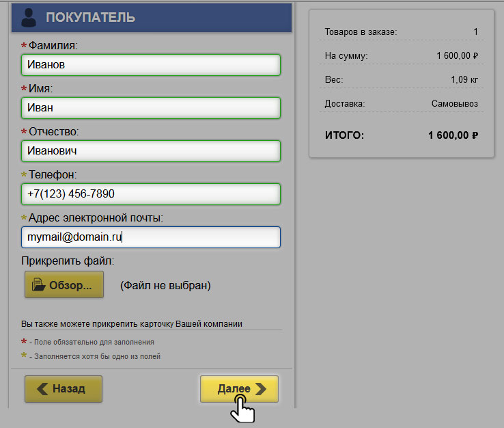Click the ПОКУПАТЕЛЬ section header title
Viewport: 504px width, 428px height.
90,18
